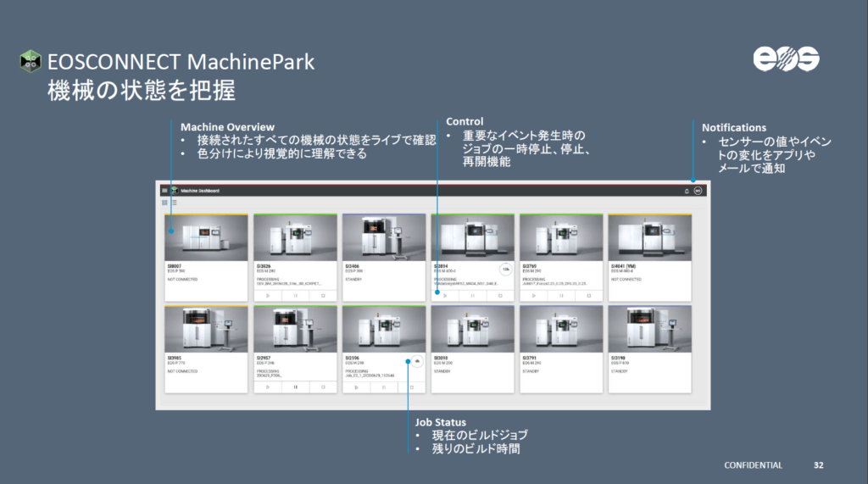868x484 pixels.
Task: Click pause on machine SI2596
Action: coord(384,387)
